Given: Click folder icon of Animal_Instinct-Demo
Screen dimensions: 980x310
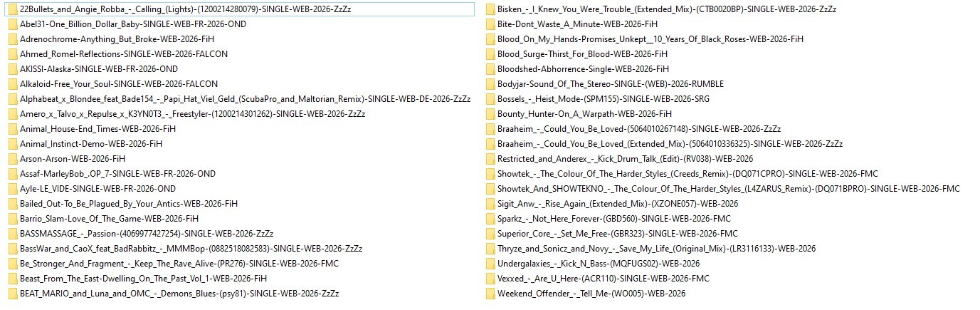Looking at the screenshot, I should pyautogui.click(x=12, y=144).
